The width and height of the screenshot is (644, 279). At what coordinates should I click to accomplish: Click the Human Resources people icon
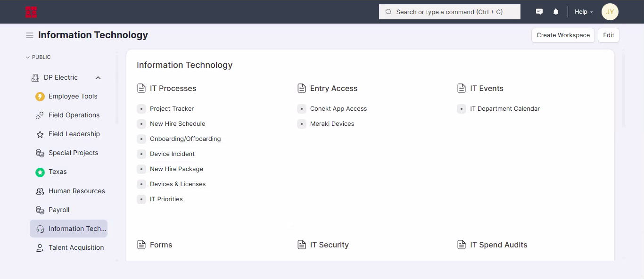point(40,191)
